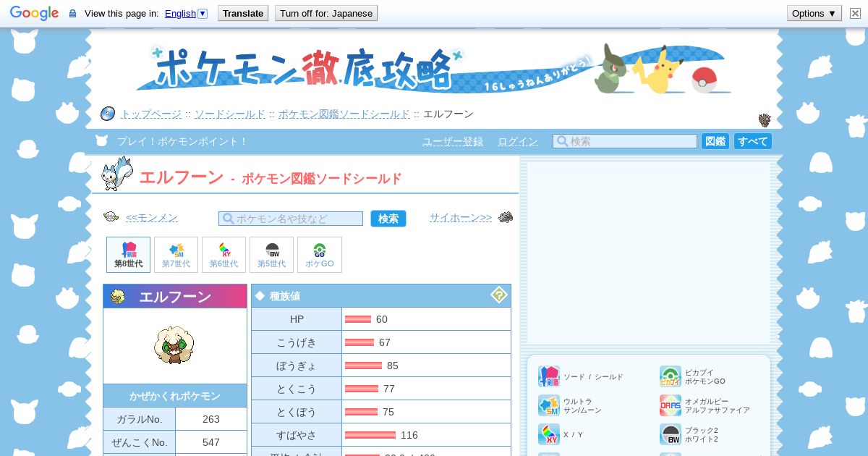Image resolution: width=868 pixels, height=456 pixels.
Task: Click the Whimsicott icon in エルフーン header
Action: (x=118, y=297)
